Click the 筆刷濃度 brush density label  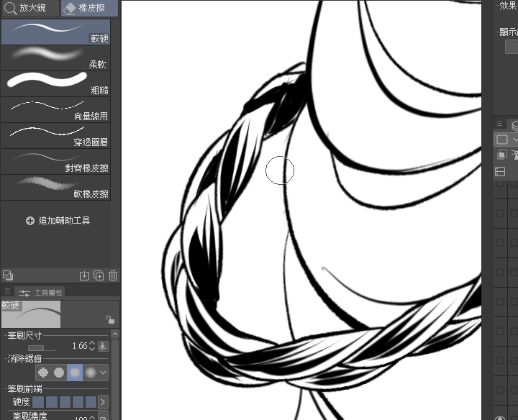point(29,416)
